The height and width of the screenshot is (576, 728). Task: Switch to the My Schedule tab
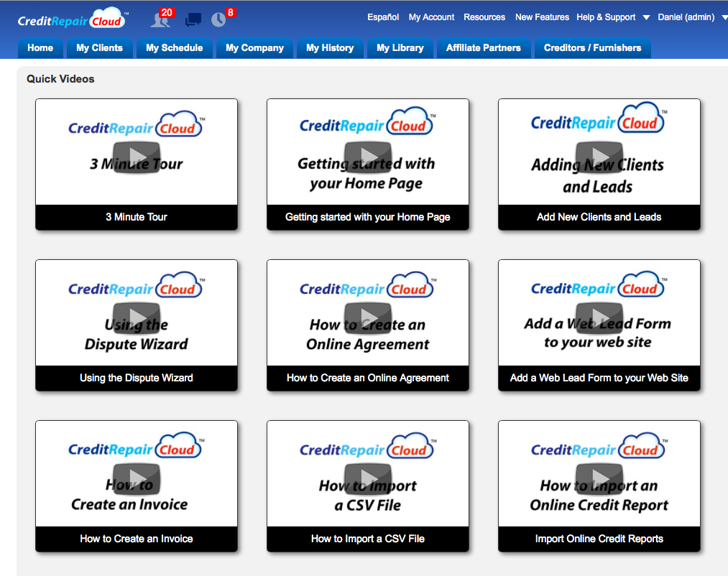point(174,48)
